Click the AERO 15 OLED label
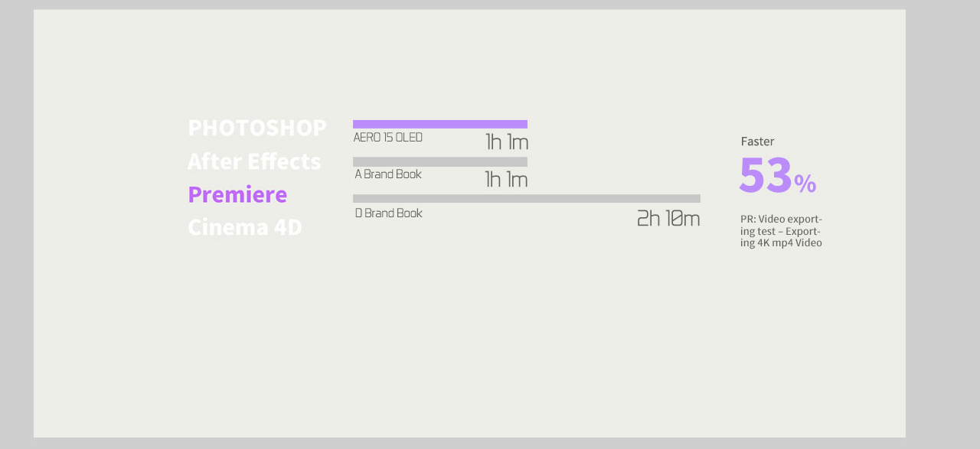The image size is (980, 449). coord(387,138)
